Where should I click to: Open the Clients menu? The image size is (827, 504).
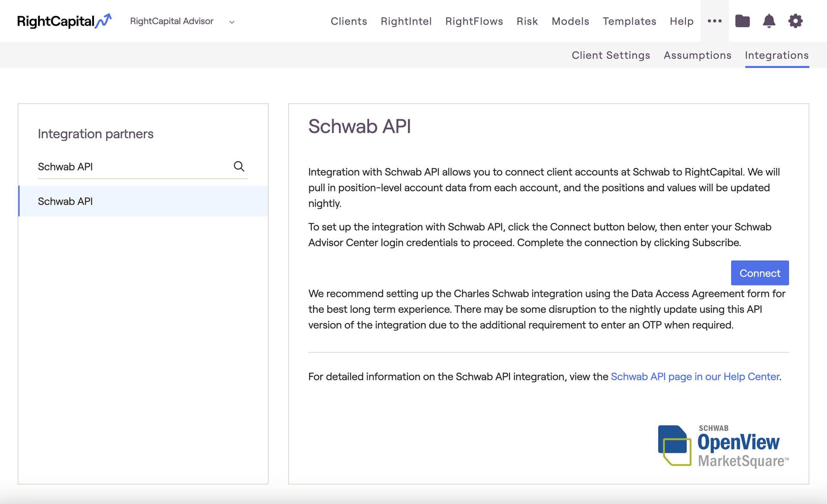[x=349, y=21]
